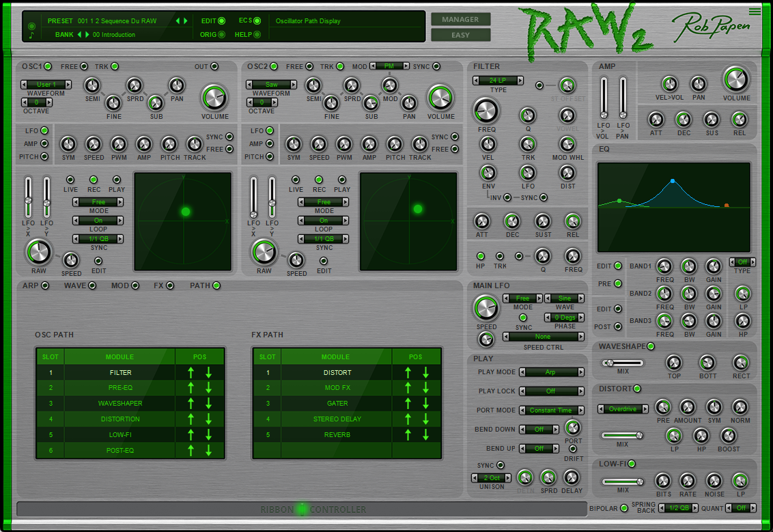Open the filter TYPE 24 LP dropdown

click(x=498, y=81)
